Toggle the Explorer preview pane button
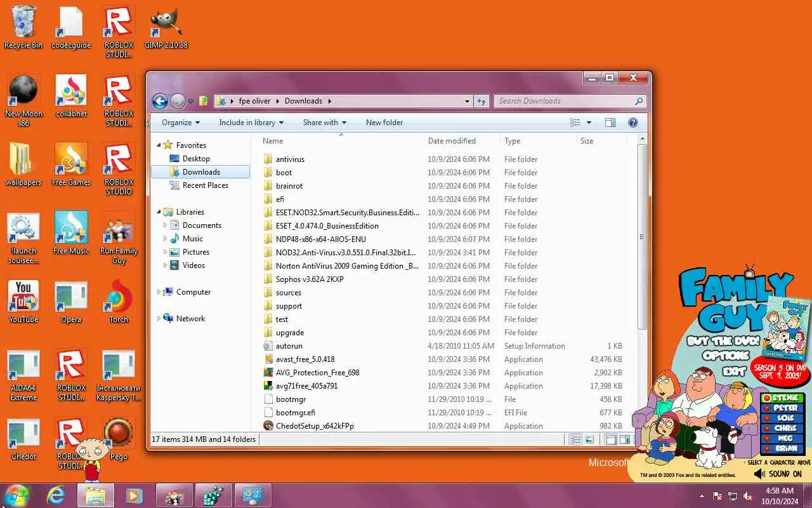 [610, 123]
